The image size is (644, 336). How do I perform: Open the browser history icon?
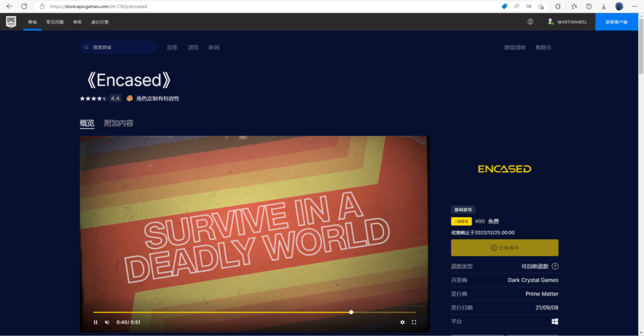point(589,6)
